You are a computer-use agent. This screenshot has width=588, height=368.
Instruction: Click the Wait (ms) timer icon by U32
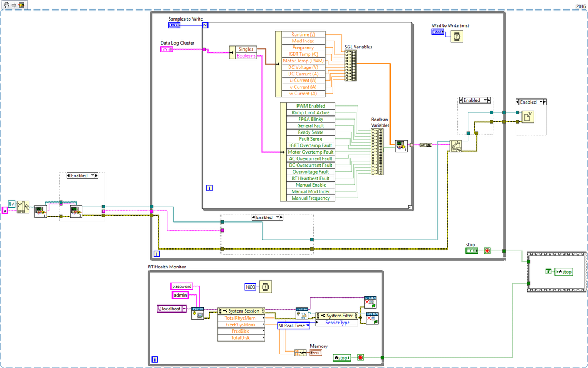(457, 37)
